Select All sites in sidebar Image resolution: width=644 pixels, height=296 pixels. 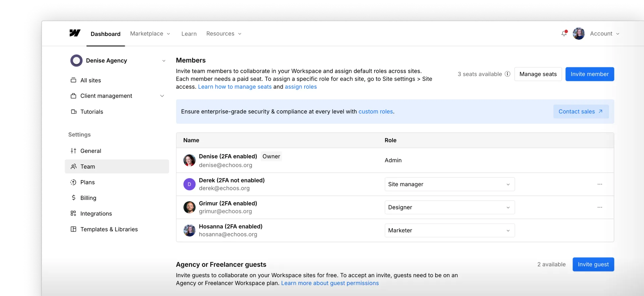click(117, 80)
